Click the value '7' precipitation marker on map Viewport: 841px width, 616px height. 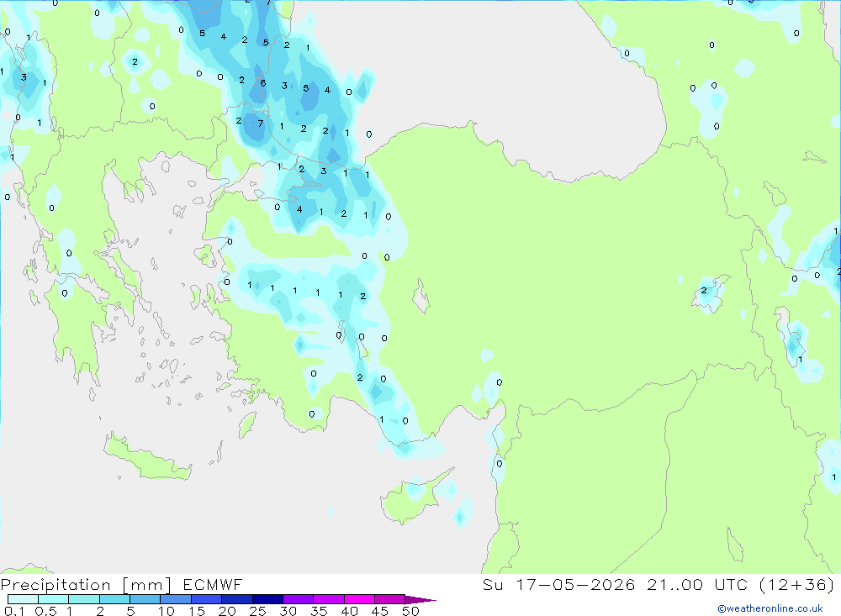pyautogui.click(x=261, y=124)
